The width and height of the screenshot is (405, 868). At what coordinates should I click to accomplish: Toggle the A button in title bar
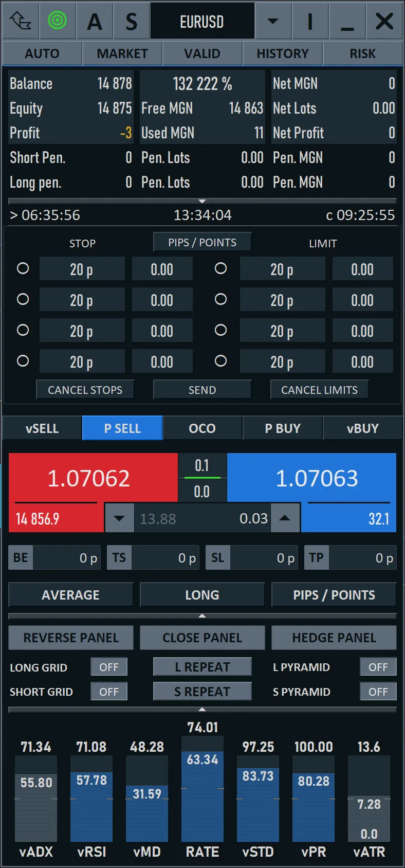click(95, 21)
